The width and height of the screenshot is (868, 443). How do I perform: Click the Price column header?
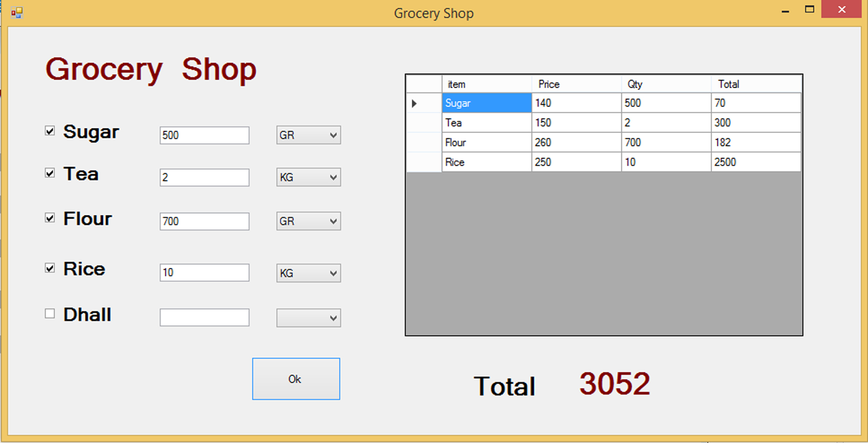pos(576,84)
